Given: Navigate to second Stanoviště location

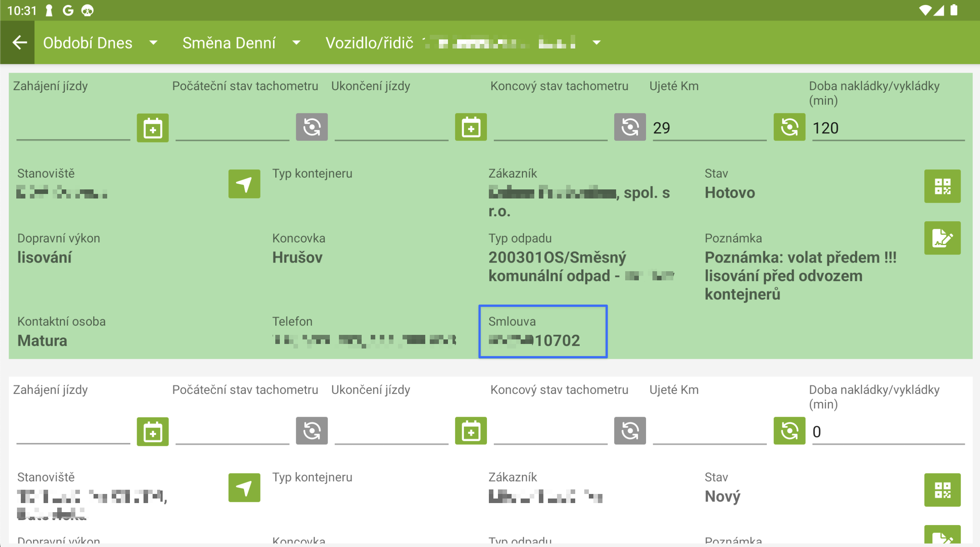Looking at the screenshot, I should [x=244, y=488].
